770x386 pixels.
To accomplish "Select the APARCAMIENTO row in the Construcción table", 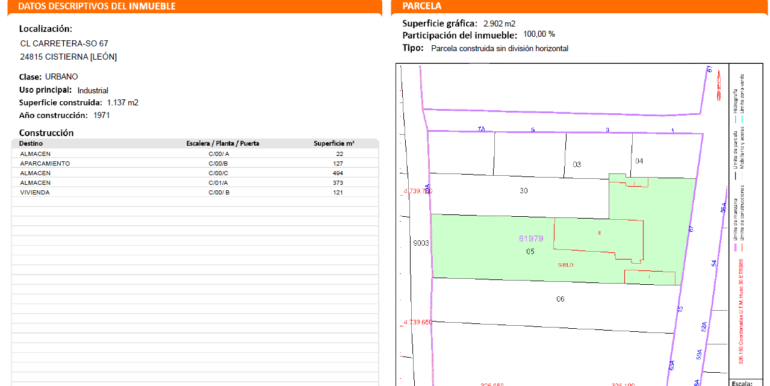I will pos(195,164).
